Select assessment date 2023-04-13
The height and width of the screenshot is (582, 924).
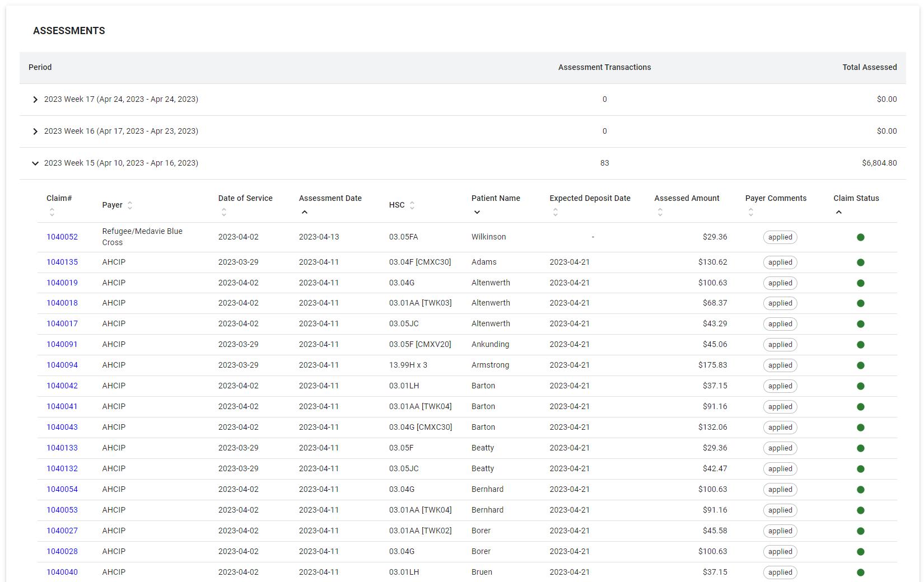pyautogui.click(x=319, y=237)
